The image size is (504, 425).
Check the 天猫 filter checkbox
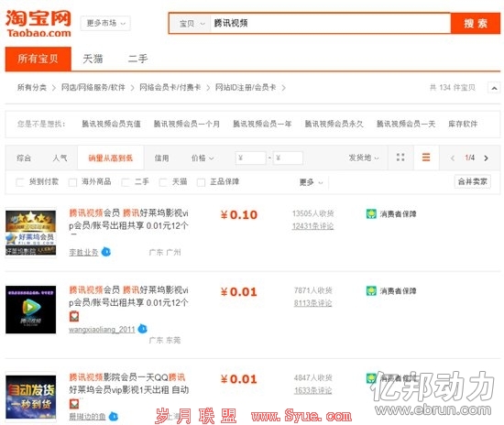163,182
